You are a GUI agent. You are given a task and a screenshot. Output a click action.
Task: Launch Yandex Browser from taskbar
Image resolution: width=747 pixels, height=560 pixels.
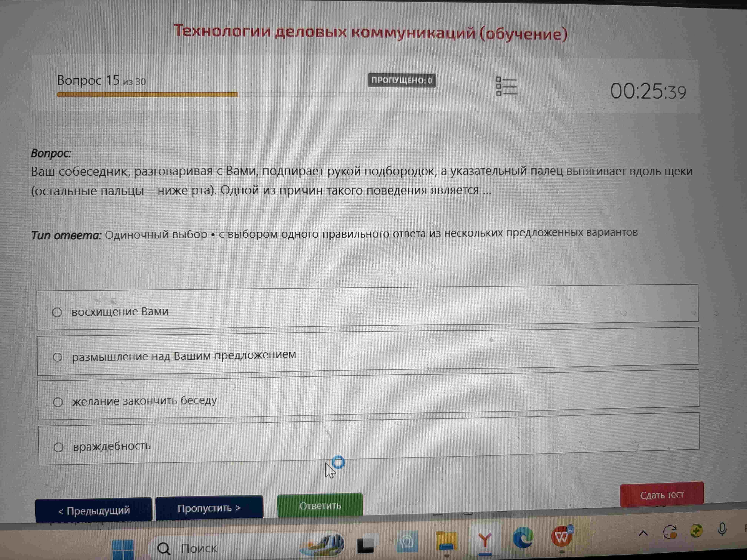pos(485,540)
